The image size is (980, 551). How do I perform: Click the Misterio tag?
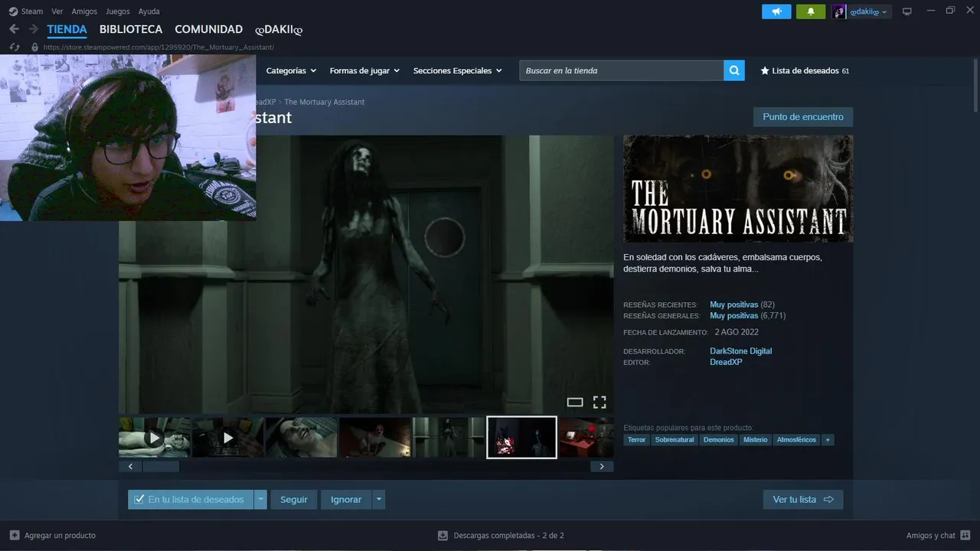[755, 440]
